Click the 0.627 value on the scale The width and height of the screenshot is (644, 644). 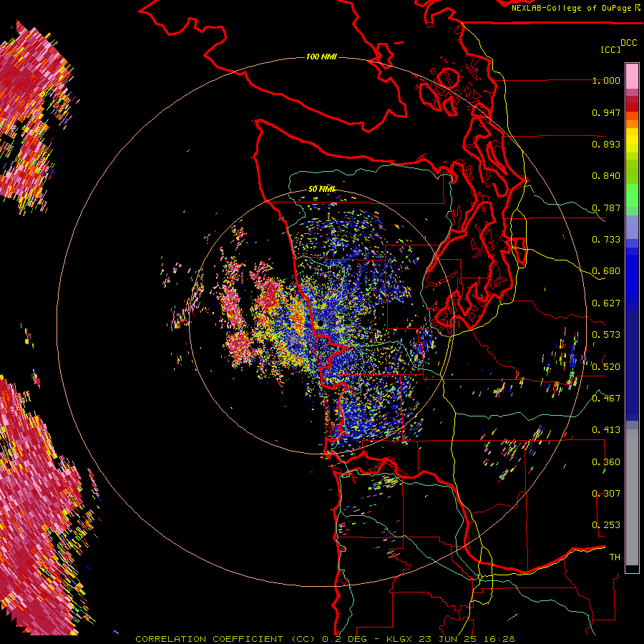point(606,303)
